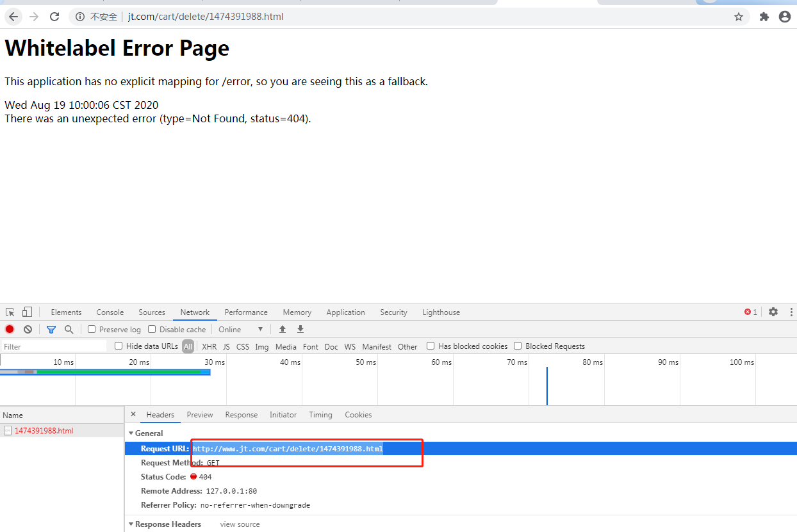Viewport: 797px width, 532px height.
Task: Open the Lighthouse panel
Action: [x=441, y=312]
